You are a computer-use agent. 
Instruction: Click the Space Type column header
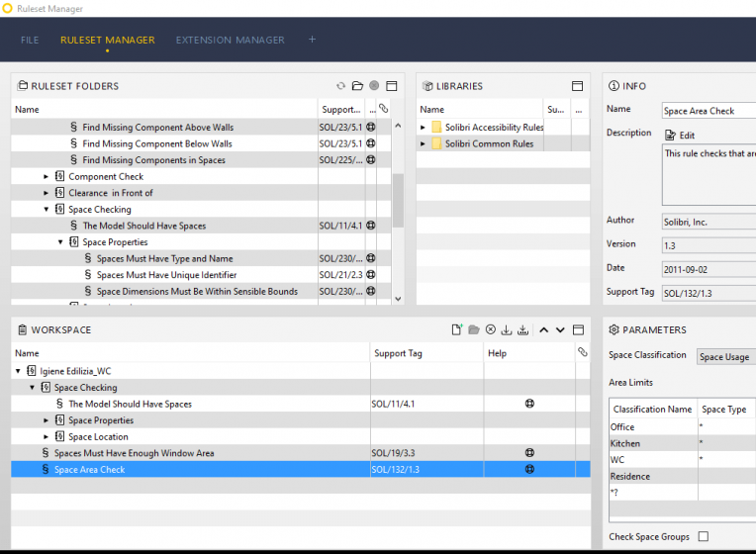(726, 409)
